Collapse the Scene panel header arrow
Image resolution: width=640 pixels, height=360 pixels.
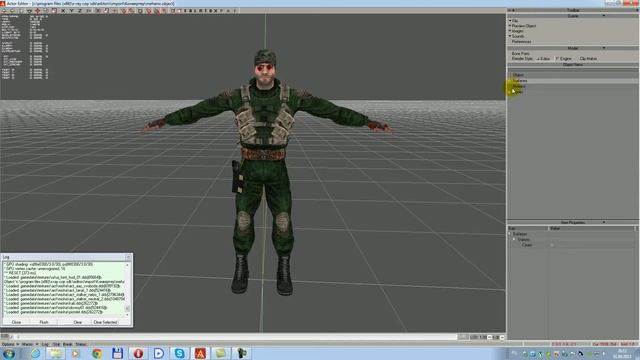(x=604, y=16)
